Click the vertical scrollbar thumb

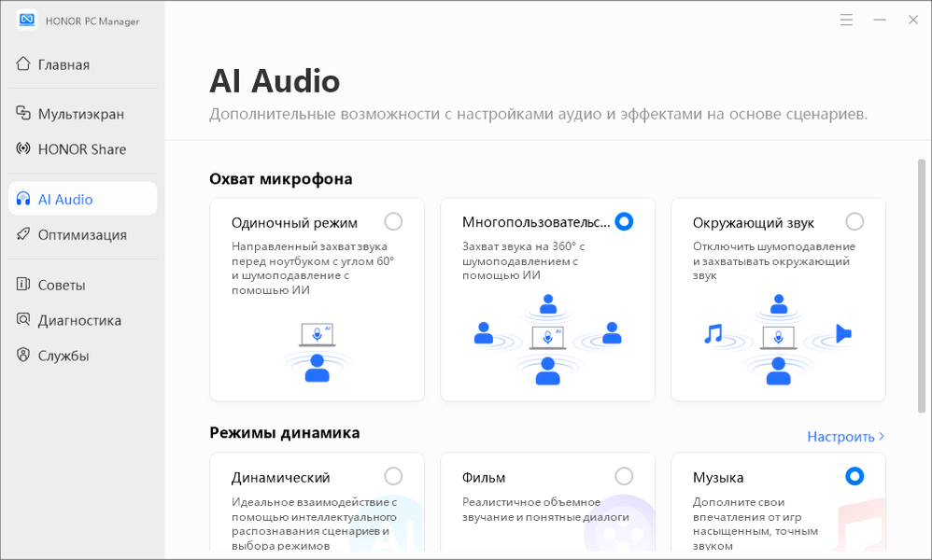pyautogui.click(x=922, y=286)
